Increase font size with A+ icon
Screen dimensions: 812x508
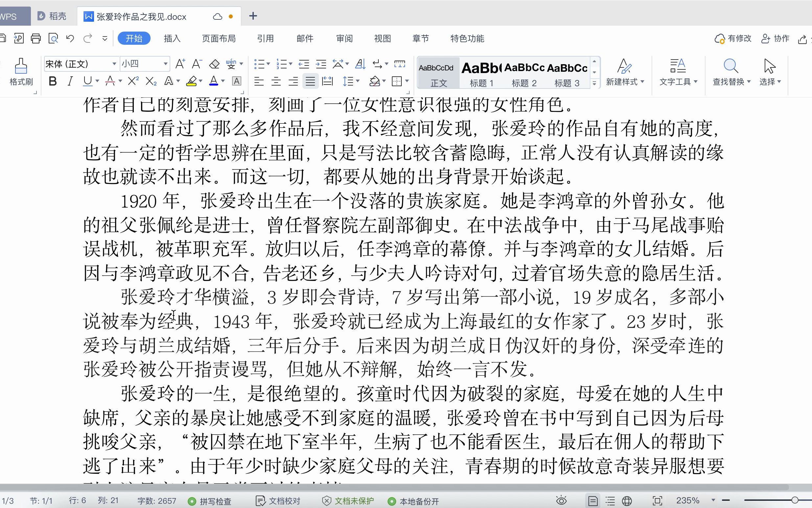(180, 64)
